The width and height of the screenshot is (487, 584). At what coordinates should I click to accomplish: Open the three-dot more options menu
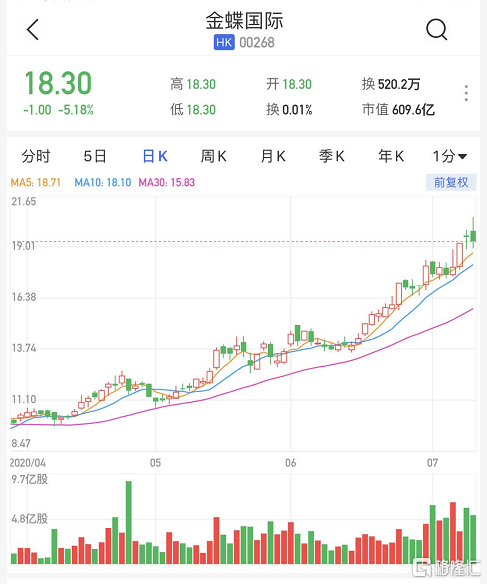pos(466,93)
